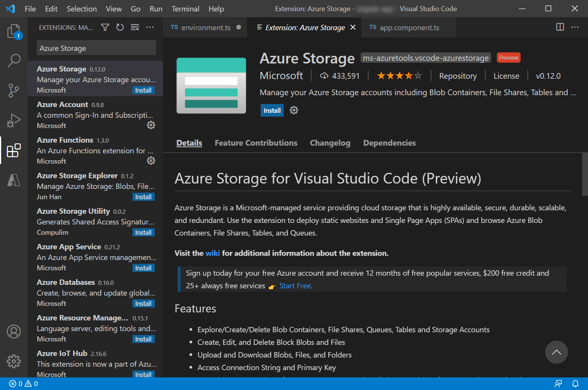Image resolution: width=588 pixels, height=390 pixels.
Task: Open the Run menu
Action: pos(156,8)
